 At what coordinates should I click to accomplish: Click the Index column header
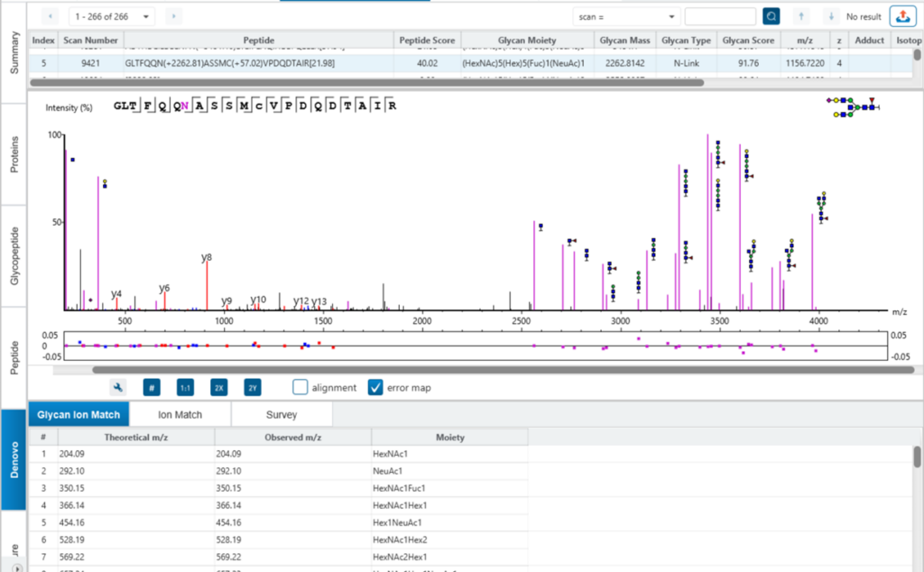pos(43,40)
